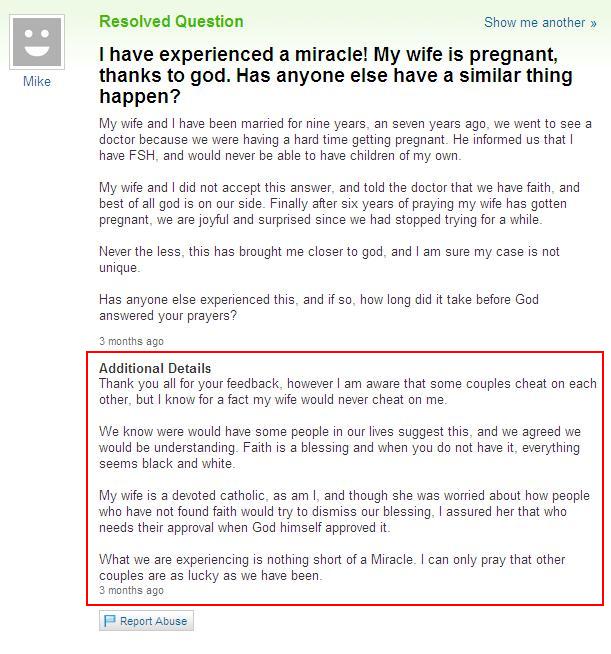Click the timestamp beneath the Additional Details text
611x654 pixels.
coord(131,591)
